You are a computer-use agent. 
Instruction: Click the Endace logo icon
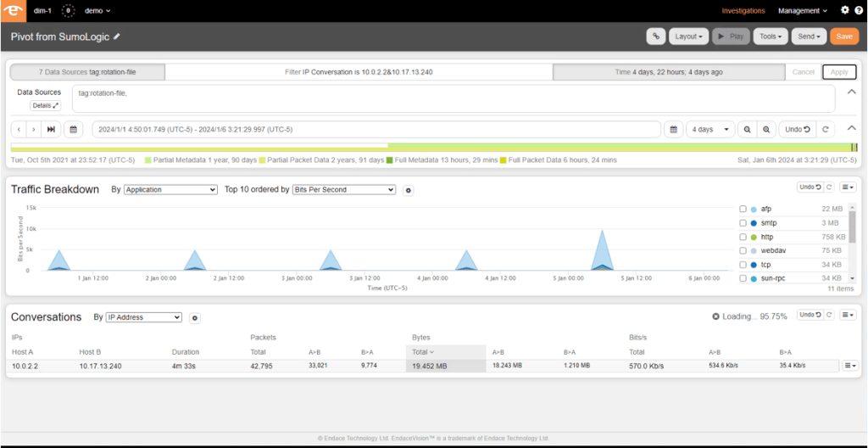pos(13,10)
